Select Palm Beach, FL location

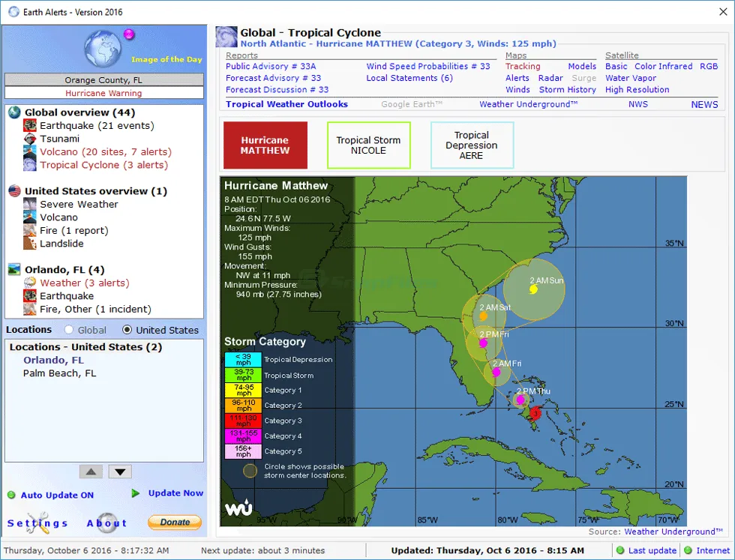(x=59, y=373)
